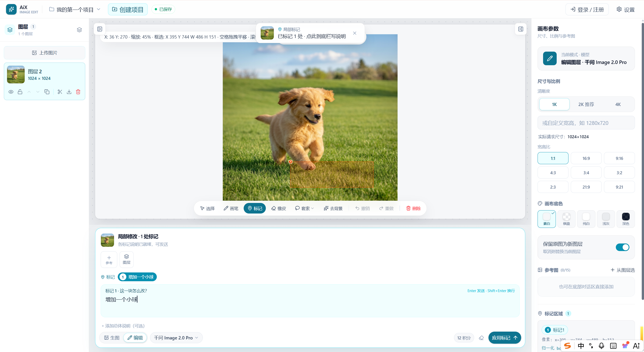Click the red 删除 delete button in toolbar
The height and width of the screenshot is (352, 644).
(x=413, y=208)
